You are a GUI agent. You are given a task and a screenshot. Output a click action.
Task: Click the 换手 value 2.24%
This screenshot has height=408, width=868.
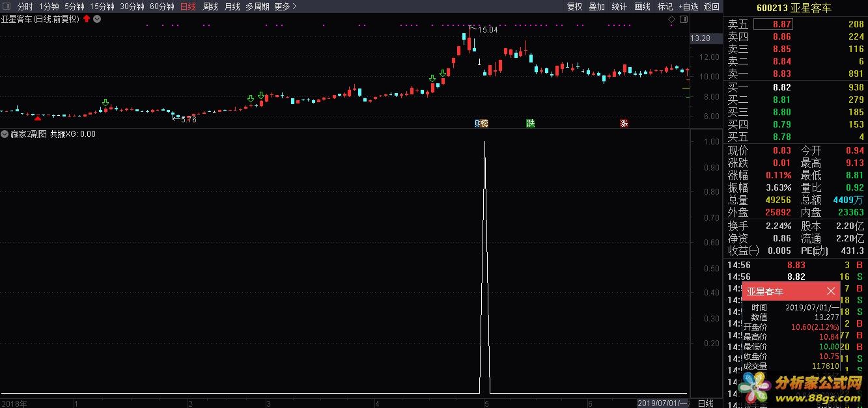tap(779, 226)
